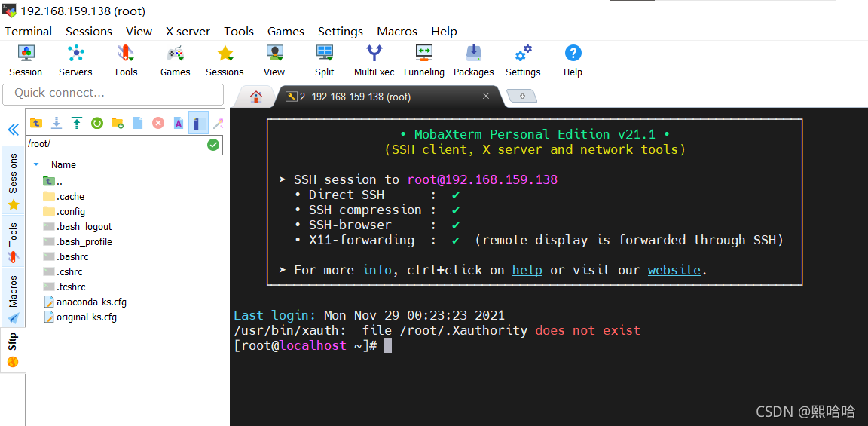Screen dimensions: 868x426
Task: Click the Session toolbar icon
Action: pyautogui.click(x=26, y=61)
